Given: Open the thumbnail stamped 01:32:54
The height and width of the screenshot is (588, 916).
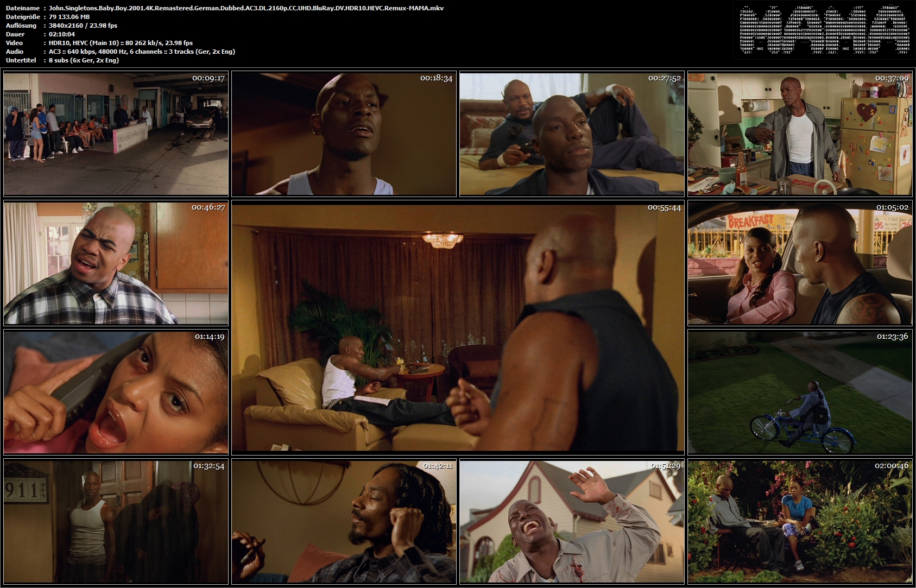Looking at the screenshot, I should pos(116,522).
